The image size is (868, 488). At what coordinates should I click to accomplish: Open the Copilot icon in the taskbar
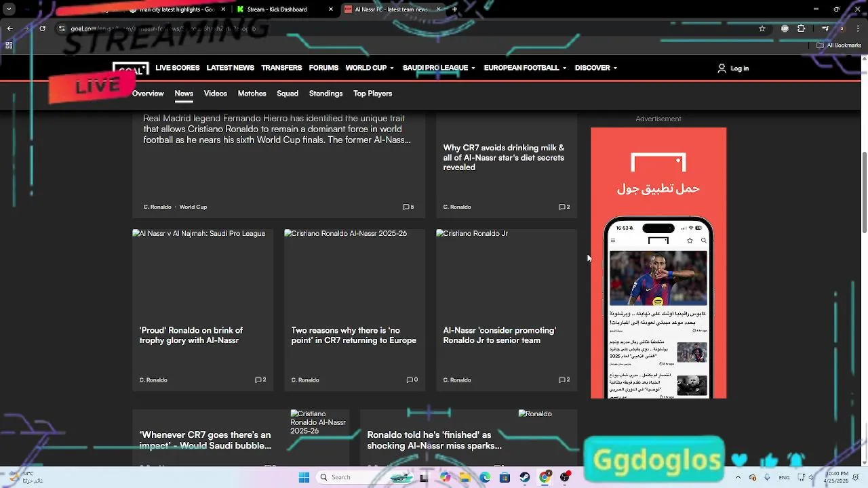[x=445, y=477]
